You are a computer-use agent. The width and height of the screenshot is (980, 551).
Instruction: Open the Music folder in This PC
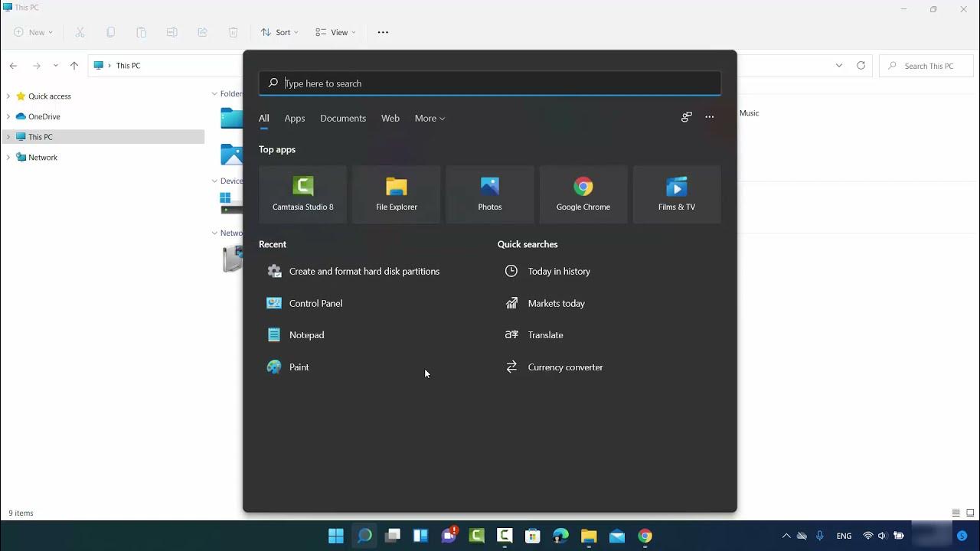(750, 113)
